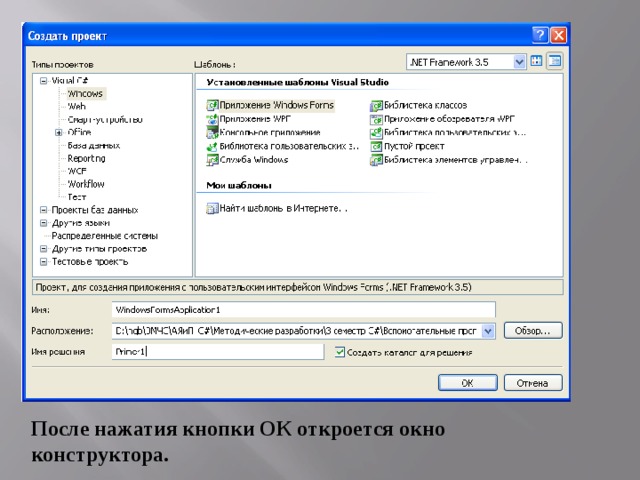This screenshot has width=640, height=480.
Task: Select the Смарт-устройство project type
Action: (105, 120)
